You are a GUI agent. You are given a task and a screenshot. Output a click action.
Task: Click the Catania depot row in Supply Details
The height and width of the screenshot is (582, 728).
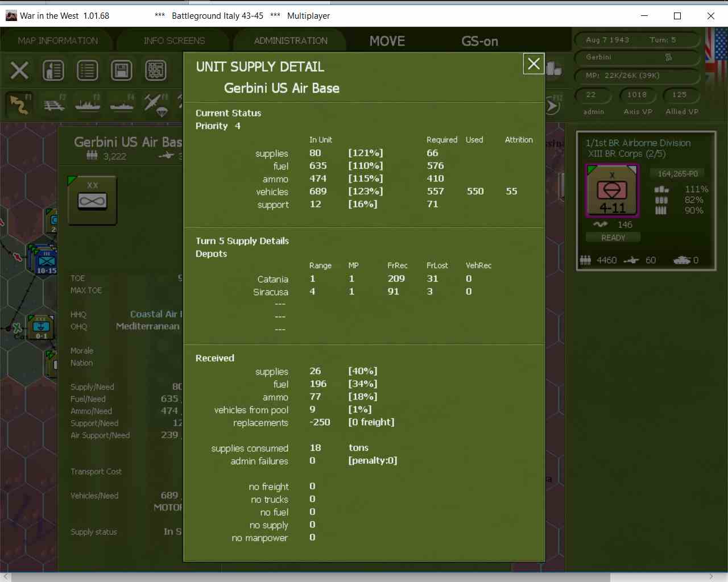pyautogui.click(x=364, y=279)
